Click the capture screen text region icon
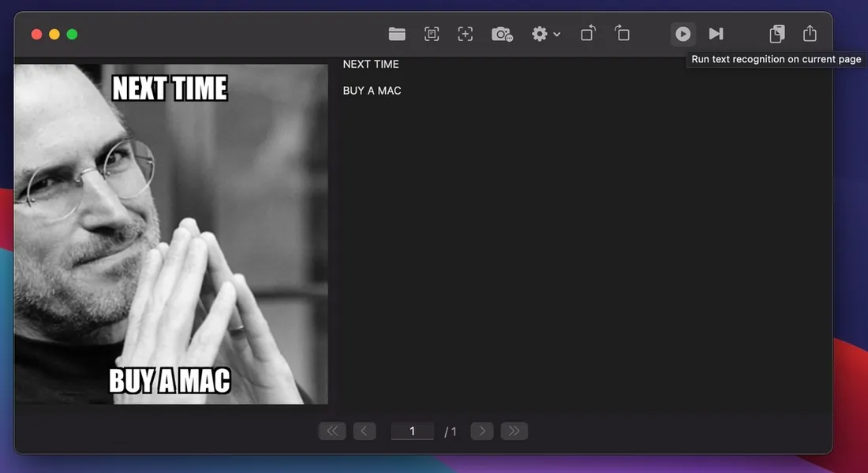The height and width of the screenshot is (473, 868). coord(432,35)
